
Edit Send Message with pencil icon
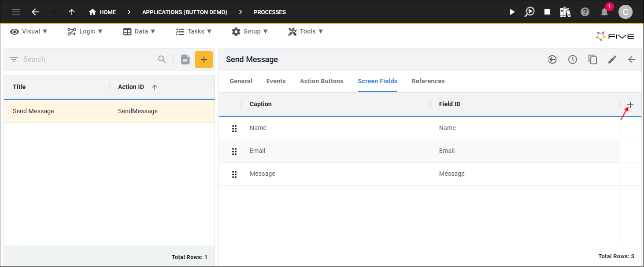(x=612, y=59)
